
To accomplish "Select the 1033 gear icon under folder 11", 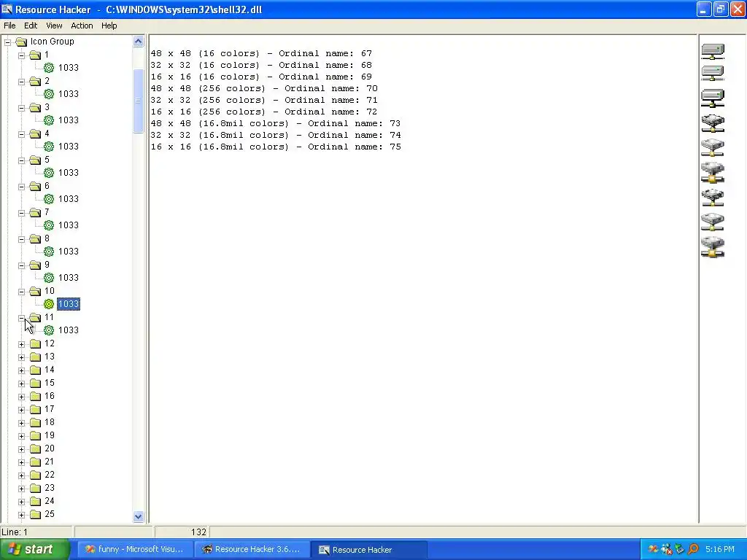I will tap(49, 330).
